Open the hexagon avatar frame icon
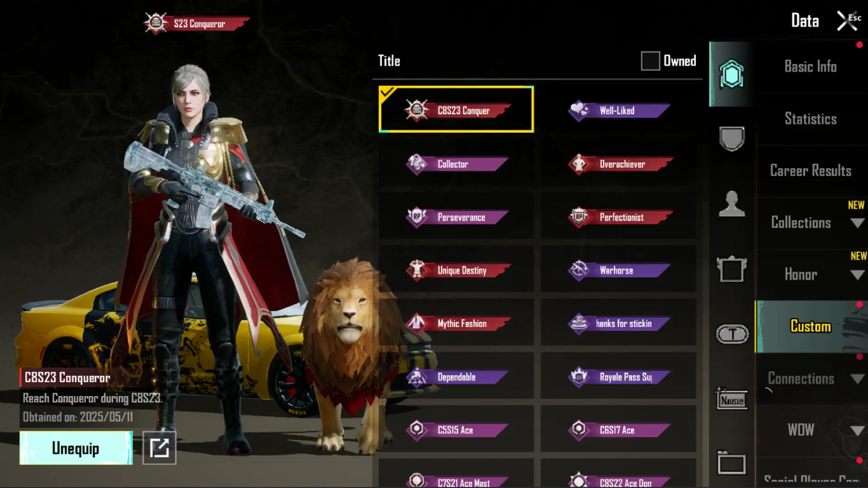 pyautogui.click(x=731, y=74)
